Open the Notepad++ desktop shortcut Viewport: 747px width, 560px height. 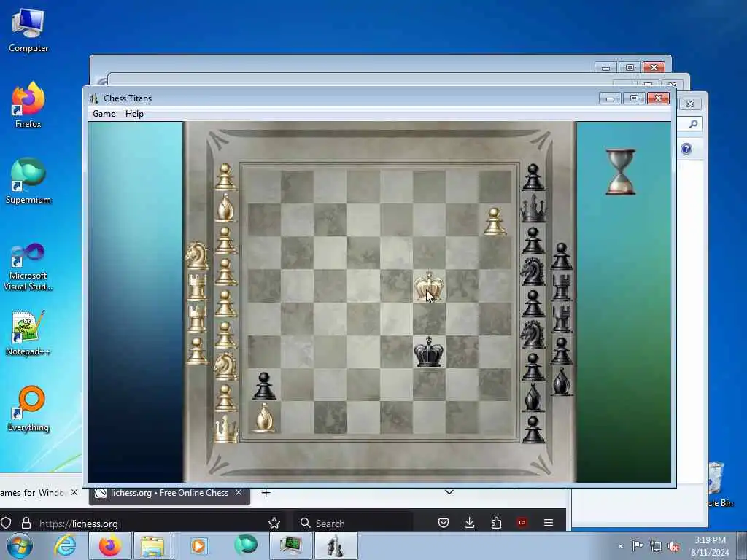tap(28, 332)
